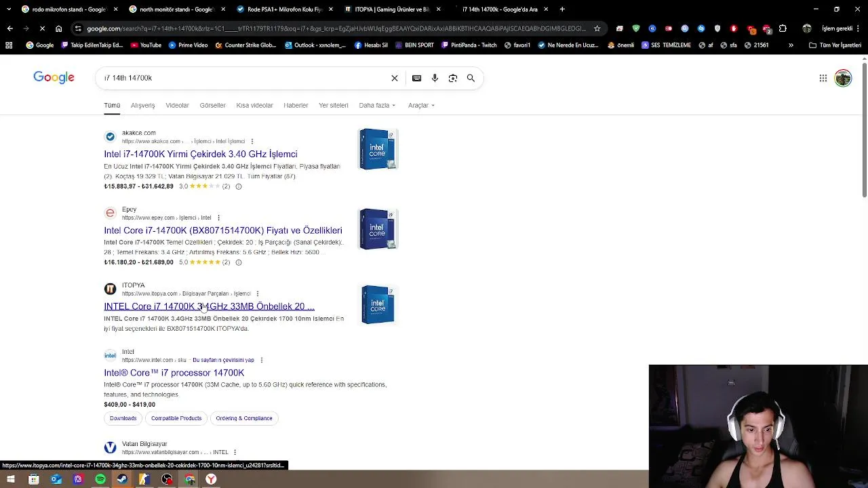Image resolution: width=868 pixels, height=488 pixels.
Task: Open Intel i7-14700K Yirmi Çekirdek akakce link
Action: tap(201, 155)
